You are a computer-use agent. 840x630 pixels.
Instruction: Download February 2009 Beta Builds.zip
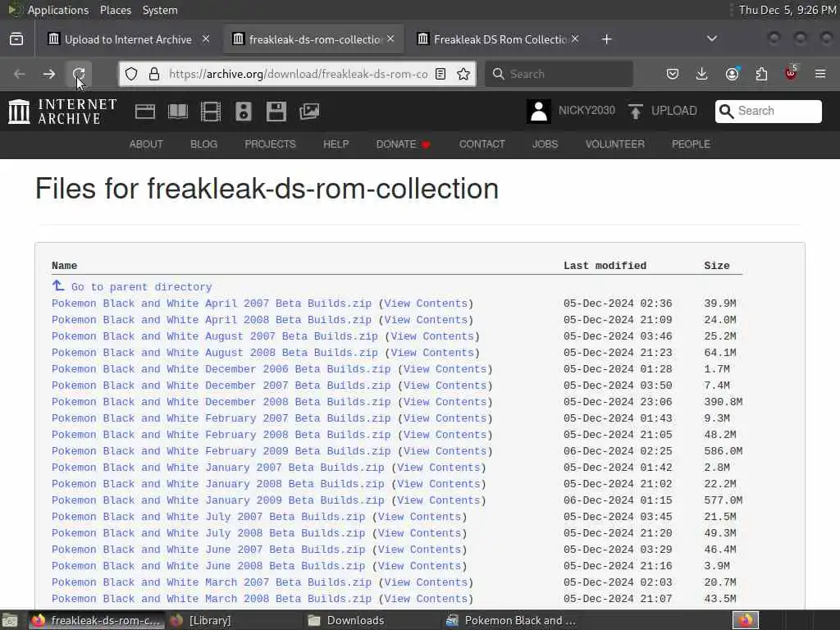pos(221,451)
